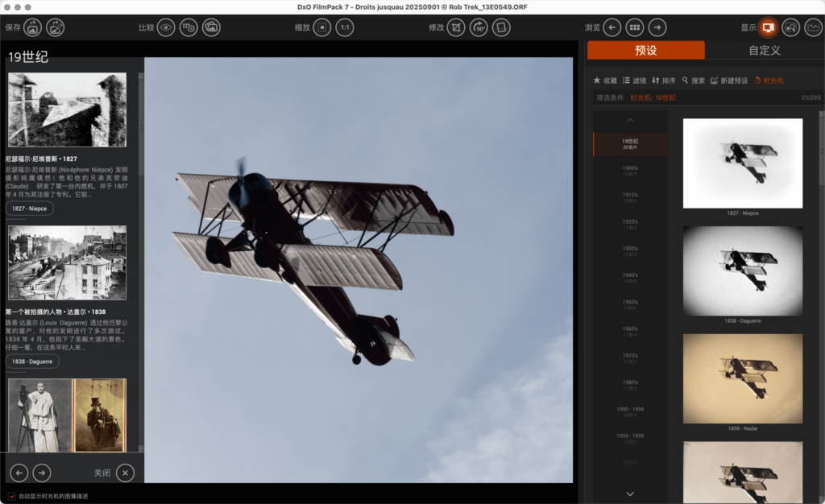825x504 pixels.
Task: Apply the 1838 - Daguerre preset thumbnail
Action: 742,271
